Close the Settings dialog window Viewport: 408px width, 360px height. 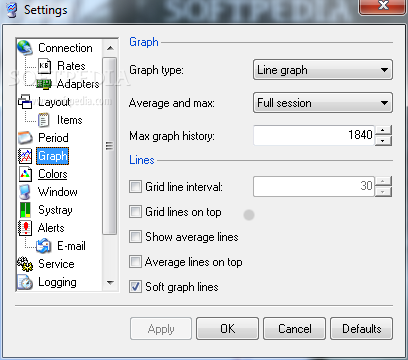(383, 6)
